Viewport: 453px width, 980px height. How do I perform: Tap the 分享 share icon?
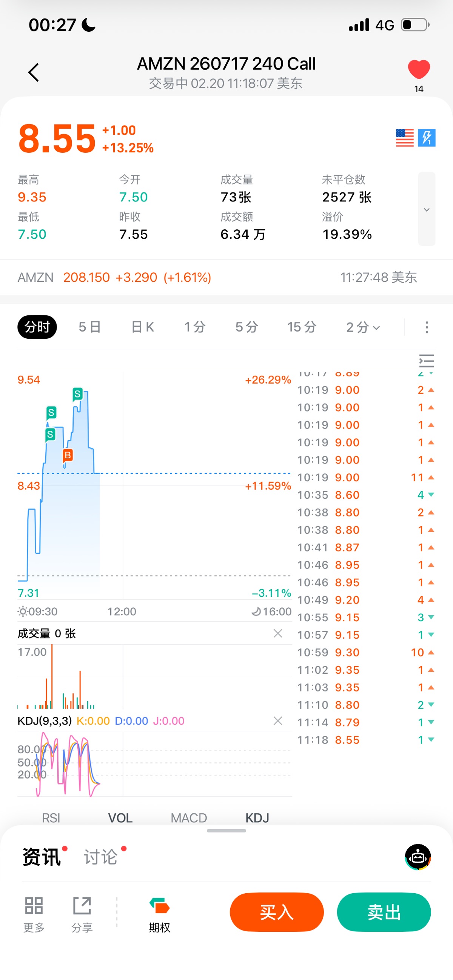point(82,913)
